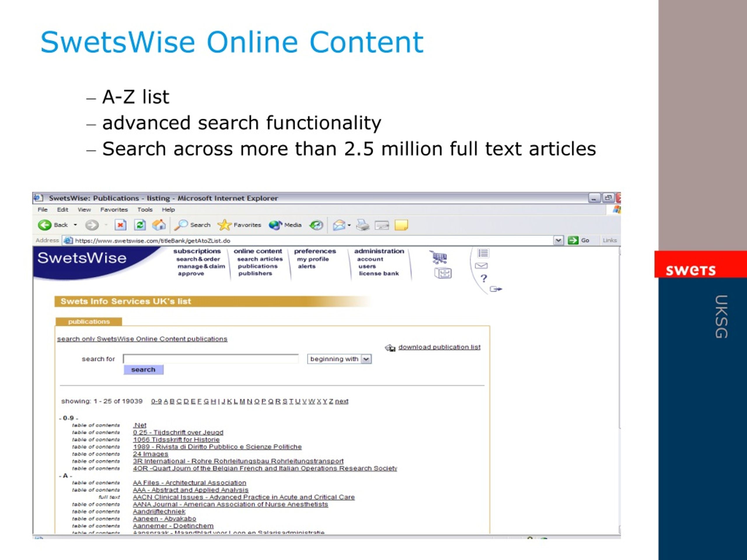Go to the Home page icon
The image size is (747, 560).
pyautogui.click(x=159, y=225)
